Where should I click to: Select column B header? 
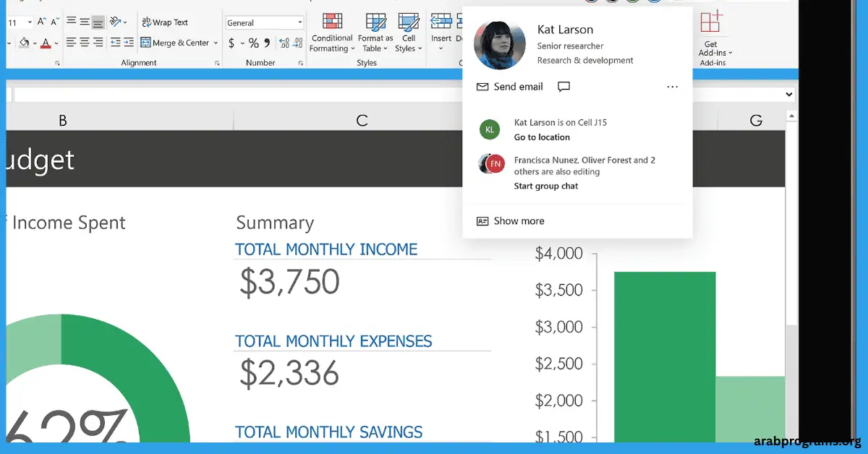63,120
